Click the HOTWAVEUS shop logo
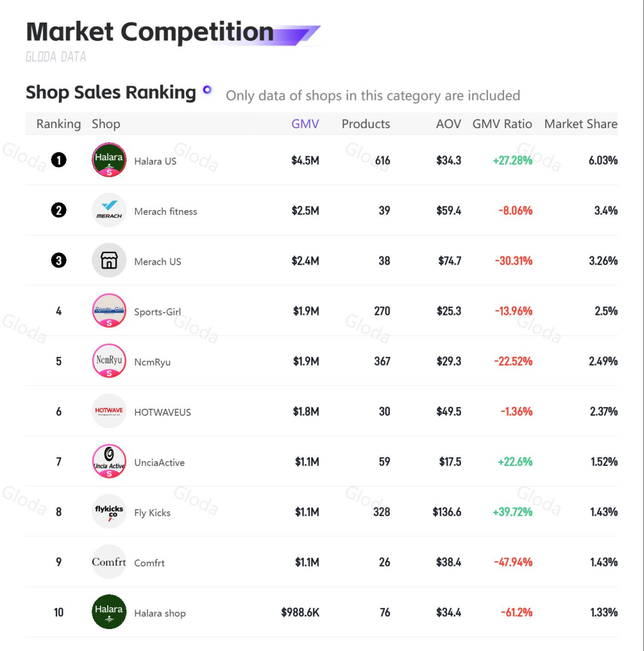The image size is (644, 651). [109, 411]
